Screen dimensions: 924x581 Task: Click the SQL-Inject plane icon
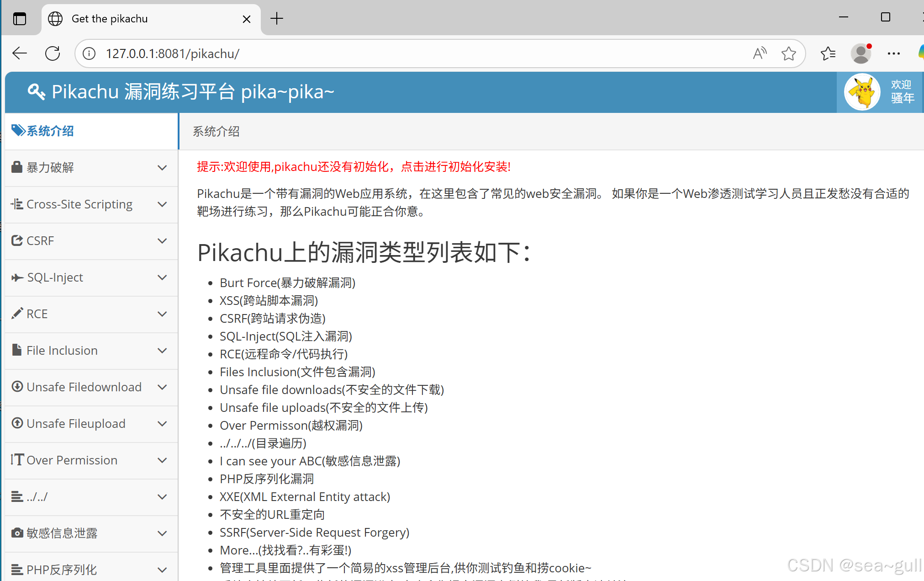point(17,277)
